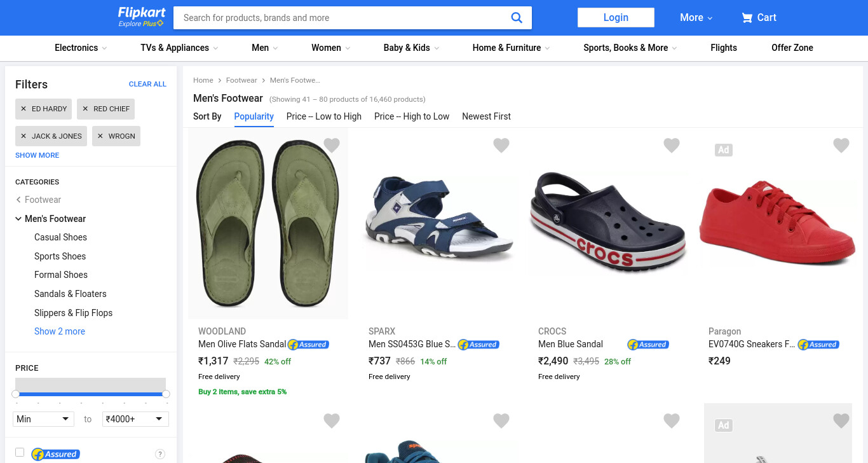
Task: Open Men Olive Flats Sandal title
Action: (x=242, y=344)
